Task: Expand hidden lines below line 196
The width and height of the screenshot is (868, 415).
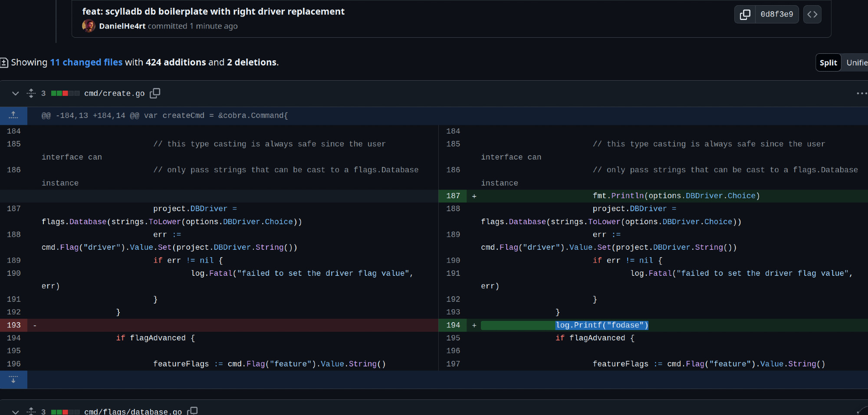Action: pyautogui.click(x=13, y=379)
